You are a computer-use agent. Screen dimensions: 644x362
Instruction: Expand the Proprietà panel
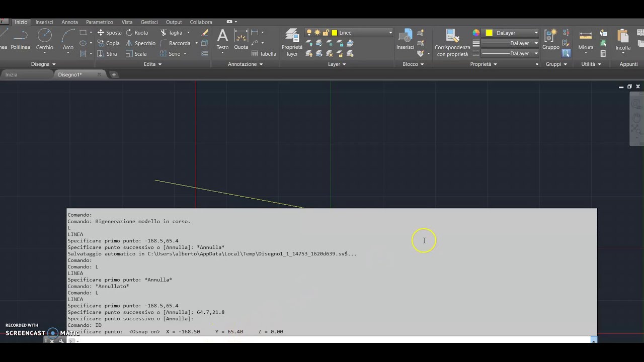tap(484, 64)
